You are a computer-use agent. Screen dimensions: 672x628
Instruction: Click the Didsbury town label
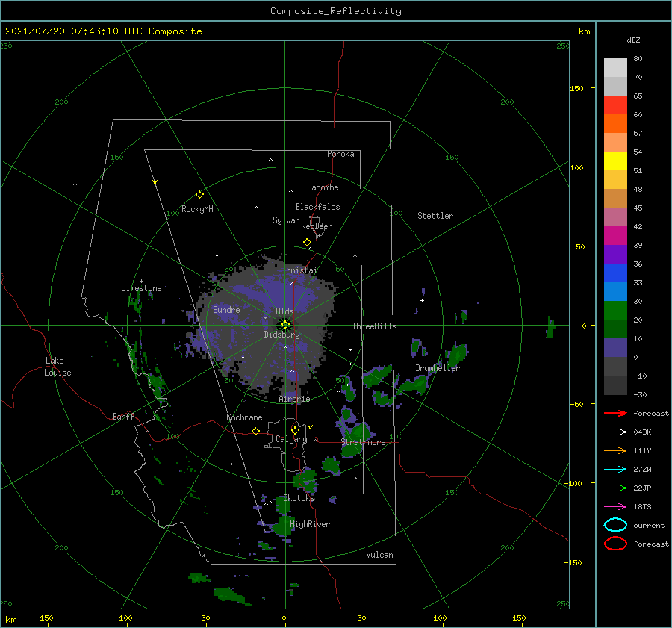[x=282, y=335]
